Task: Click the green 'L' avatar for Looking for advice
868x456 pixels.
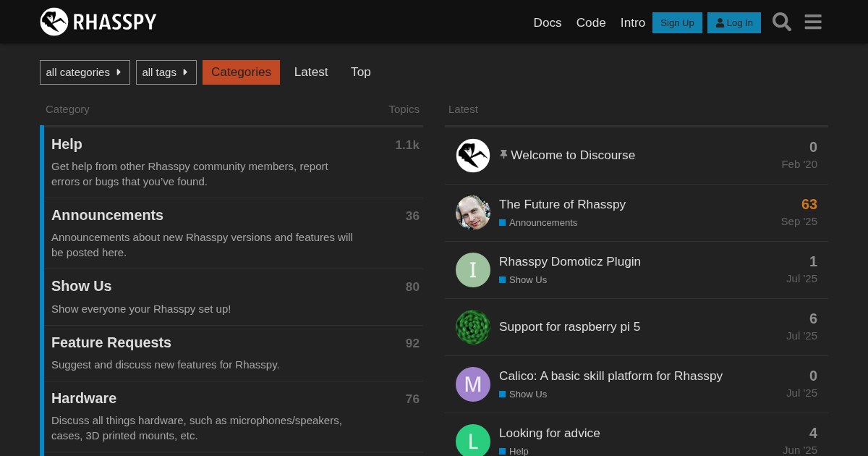Action: point(473,440)
